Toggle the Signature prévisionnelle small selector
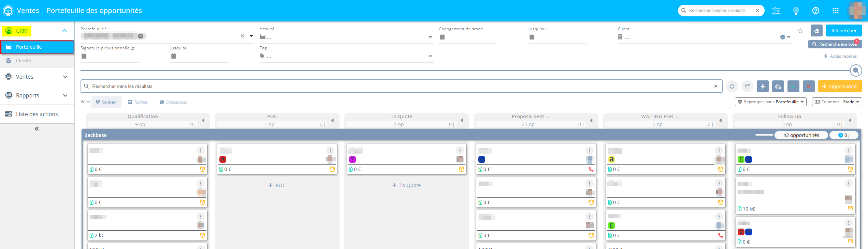This screenshot has width=868, height=249. tap(133, 48)
